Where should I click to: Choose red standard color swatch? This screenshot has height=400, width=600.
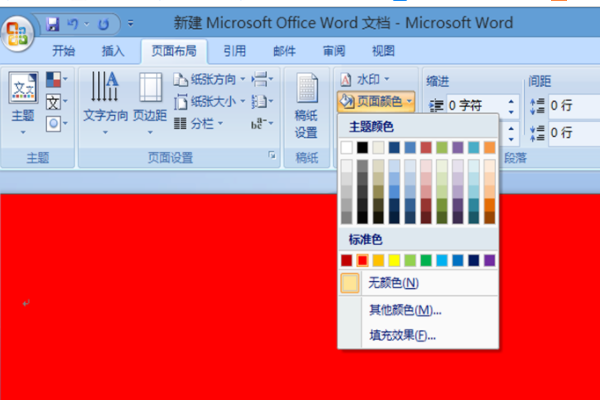(x=362, y=260)
